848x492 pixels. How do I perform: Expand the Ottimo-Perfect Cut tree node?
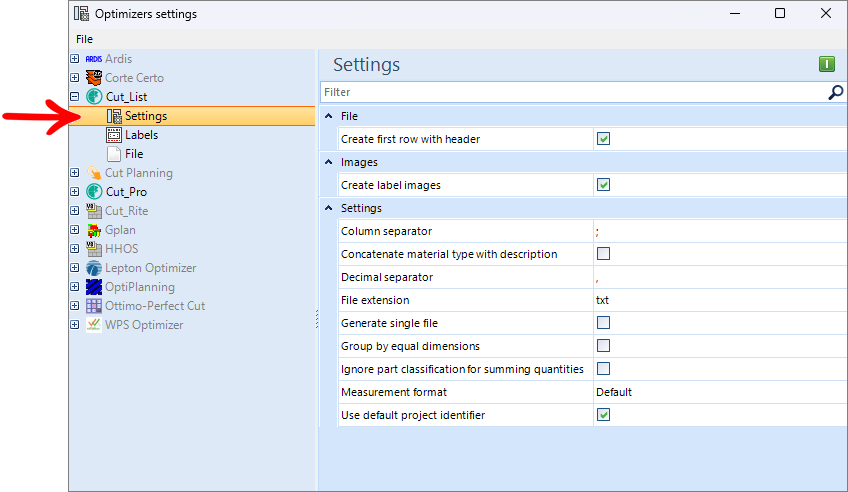pos(75,305)
